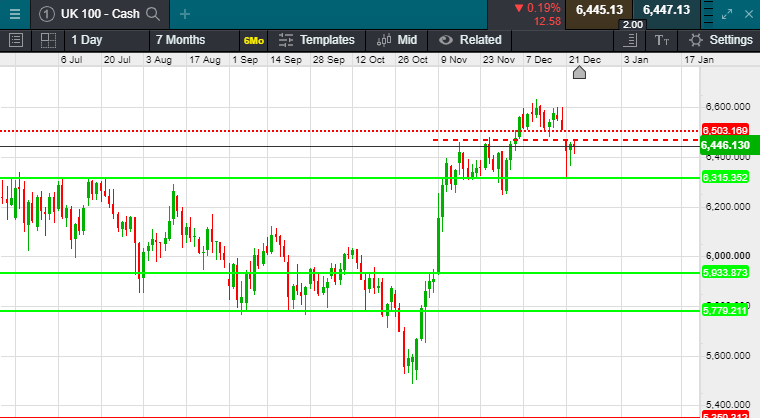The height and width of the screenshot is (418, 760).
Task: Add a new chart tab with plus
Action: [185, 14]
